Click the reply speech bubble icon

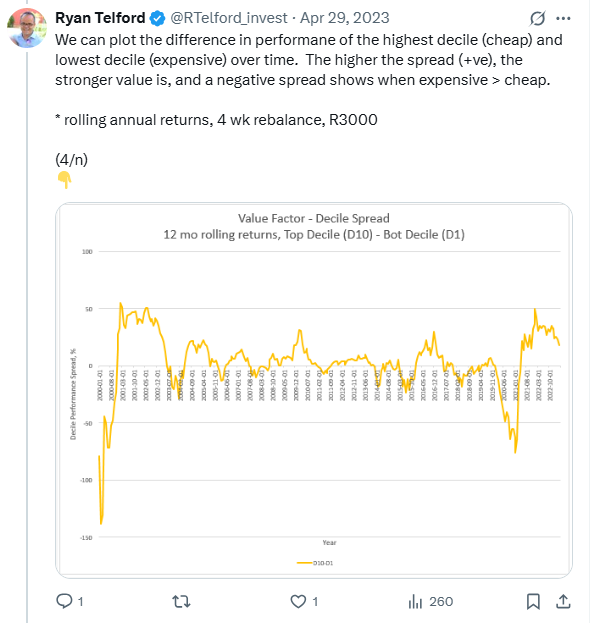pos(64,601)
